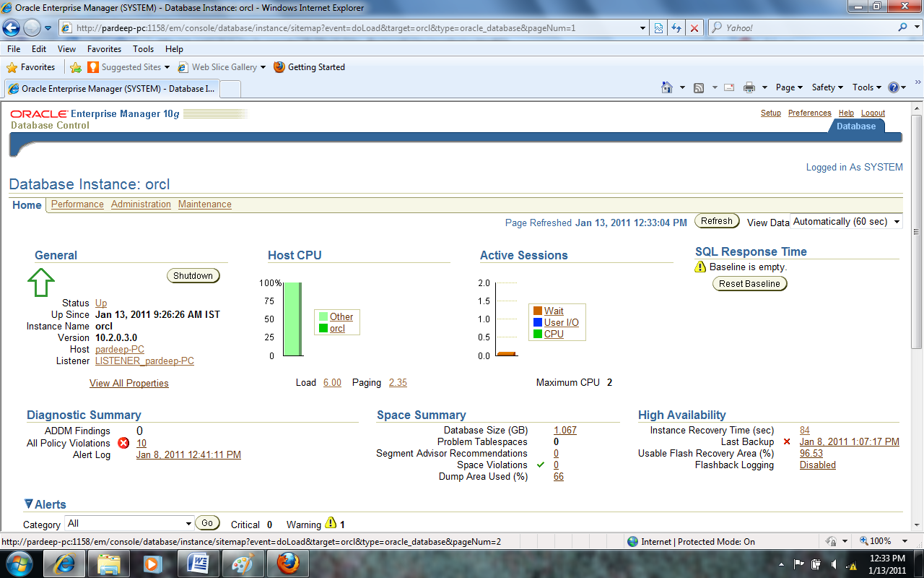
Task: Open Internet Explorer taskbar icon
Action: click(64, 563)
